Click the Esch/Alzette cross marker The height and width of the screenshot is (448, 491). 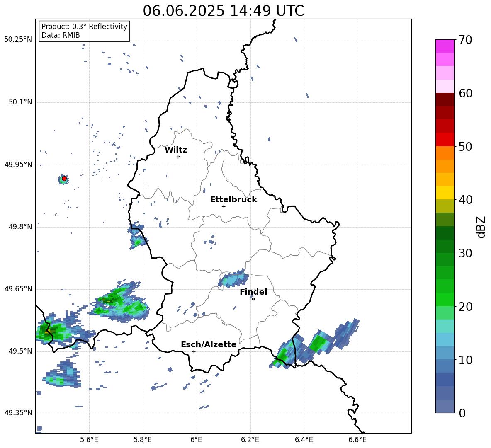pyautogui.click(x=194, y=351)
